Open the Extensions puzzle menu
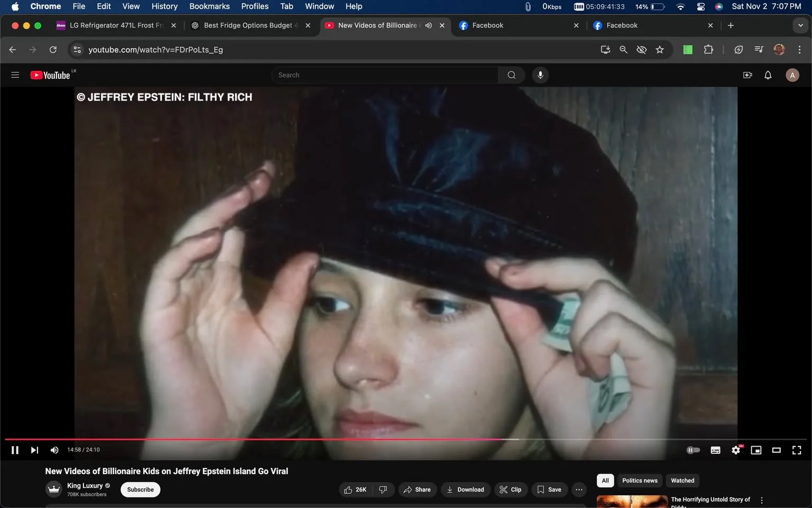Screen dimensions: 812x508 [x=708, y=50]
